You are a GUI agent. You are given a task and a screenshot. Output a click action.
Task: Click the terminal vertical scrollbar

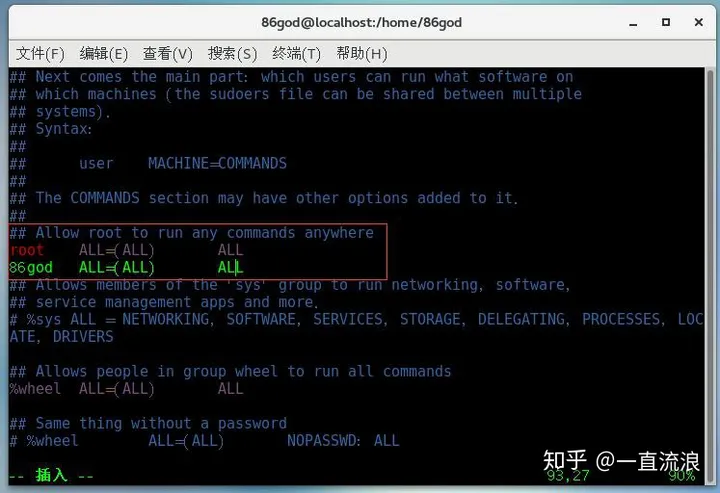[x=710, y=275]
